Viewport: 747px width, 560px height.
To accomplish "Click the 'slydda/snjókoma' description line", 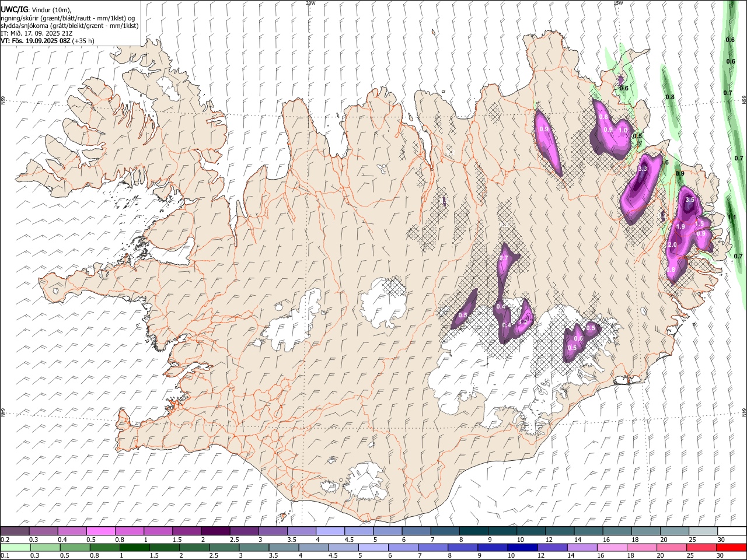I will point(69,26).
